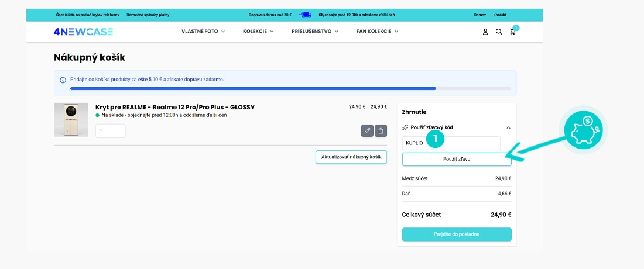Open the search magnifier icon
Viewport: 644px width, 269px height.
click(x=499, y=32)
